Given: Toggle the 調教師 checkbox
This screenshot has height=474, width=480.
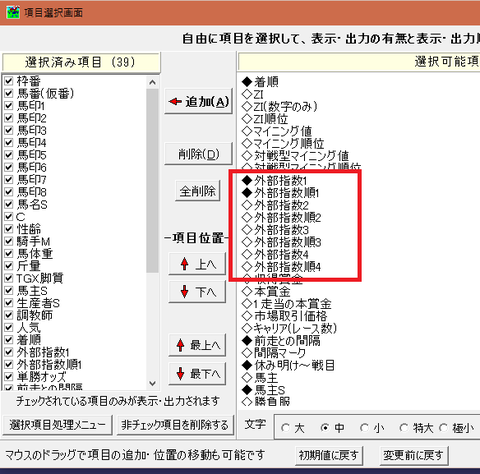Looking at the screenshot, I should pos(9,315).
